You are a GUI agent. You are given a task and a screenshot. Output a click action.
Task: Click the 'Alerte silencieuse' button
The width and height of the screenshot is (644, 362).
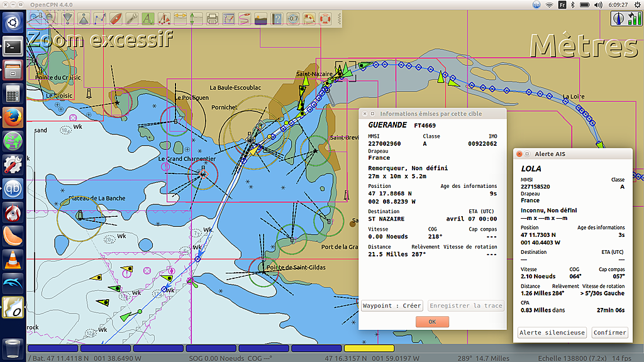pyautogui.click(x=552, y=332)
